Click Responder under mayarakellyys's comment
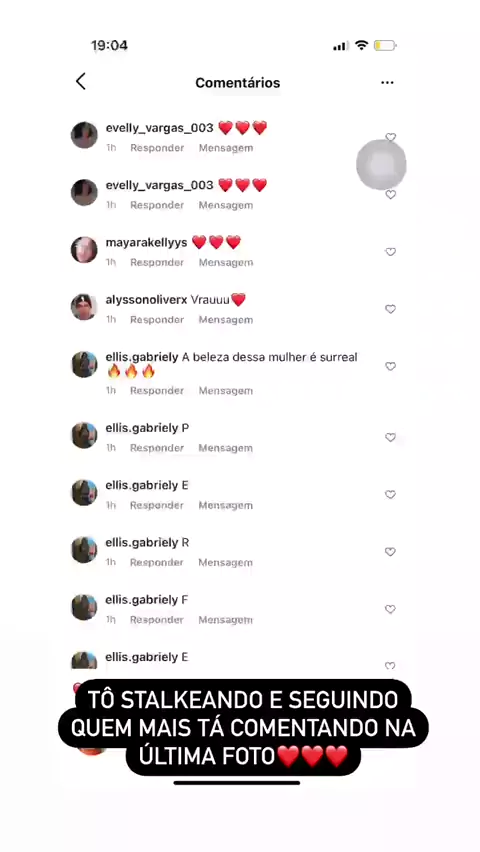Screen dimensions: 480x852 click(x=157, y=262)
